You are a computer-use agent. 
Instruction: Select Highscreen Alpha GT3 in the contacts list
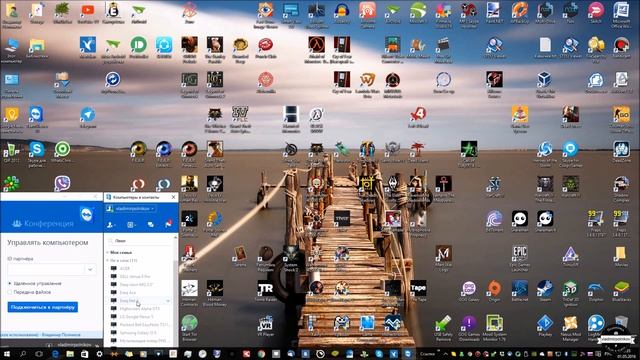[141, 309]
